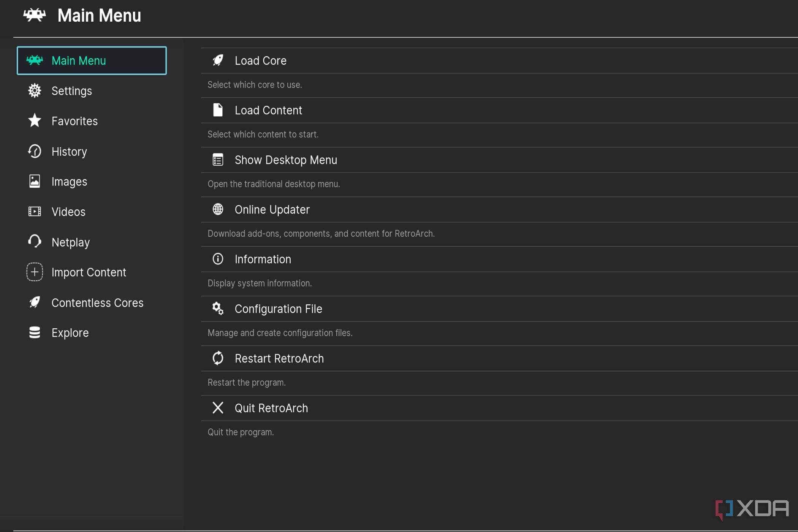
Task: Open the Explore sidebar entry
Action: point(92,333)
